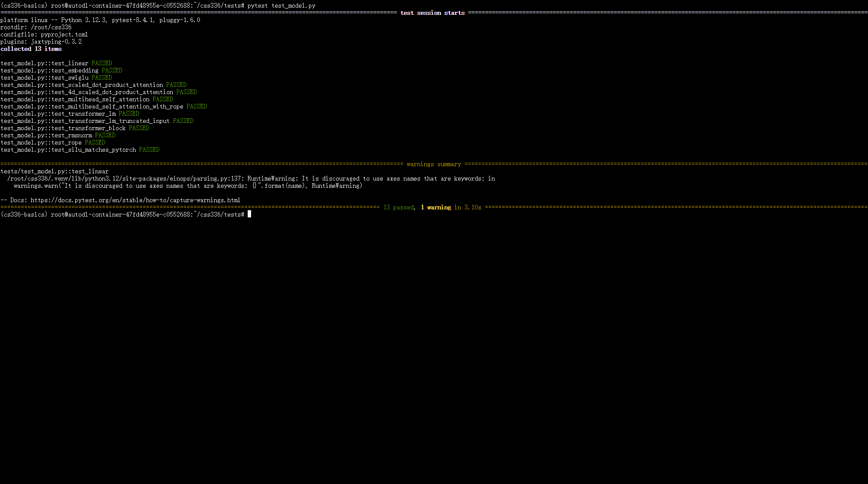Click the test_transformer_lm_truncated_input line
Image resolution: width=868 pixels, height=484 pixels.
click(x=97, y=121)
